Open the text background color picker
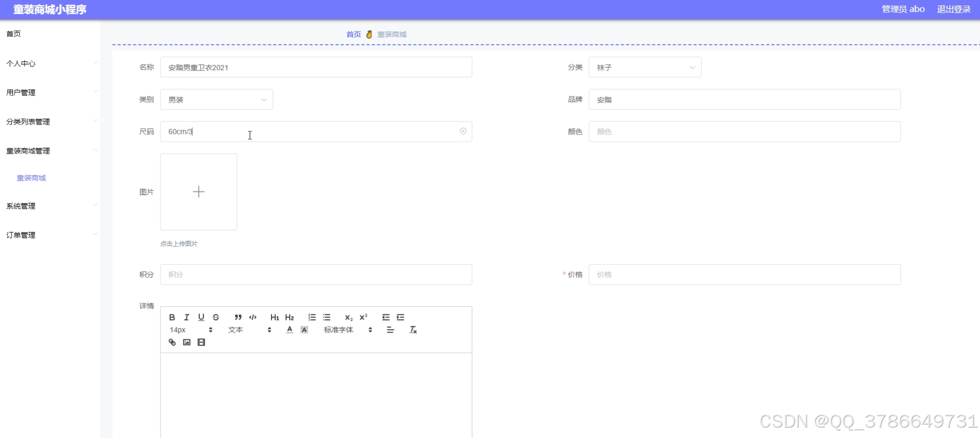980x438 pixels. (304, 330)
